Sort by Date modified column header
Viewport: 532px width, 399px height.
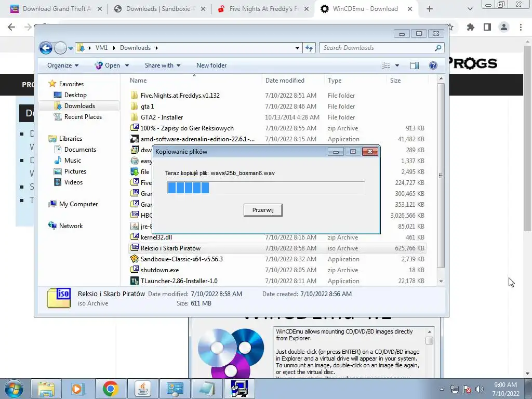tap(285, 81)
